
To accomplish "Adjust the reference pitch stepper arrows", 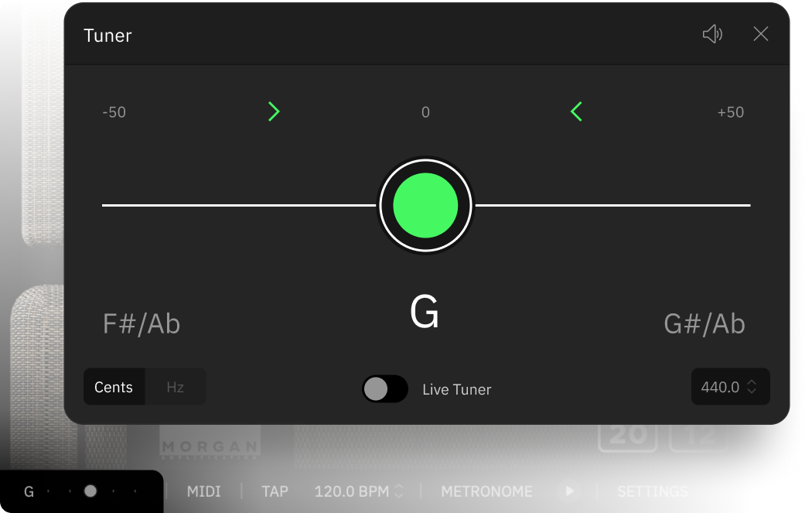I will [752, 387].
